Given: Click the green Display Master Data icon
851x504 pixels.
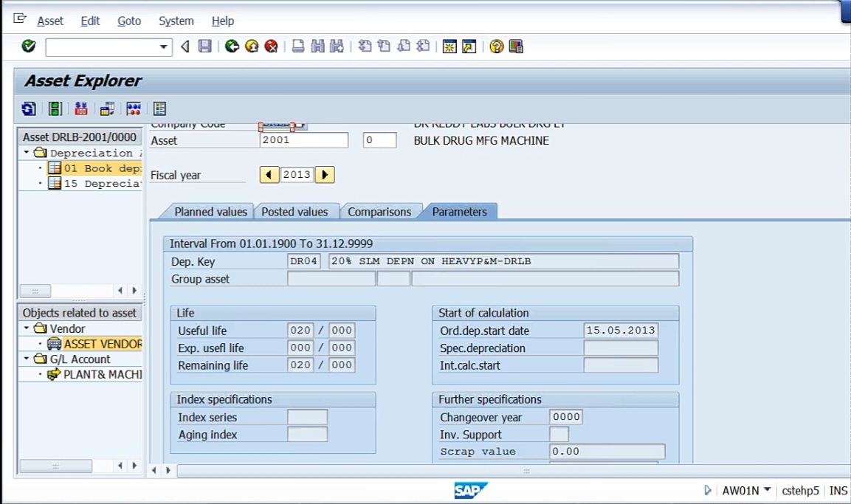Looking at the screenshot, I should (x=55, y=108).
